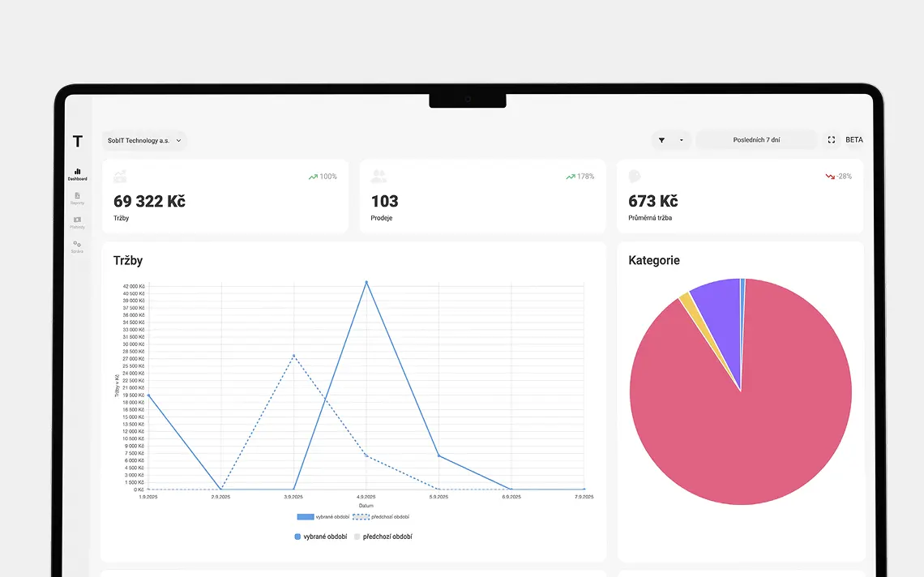Open Reporty from the sidebar

[77, 198]
